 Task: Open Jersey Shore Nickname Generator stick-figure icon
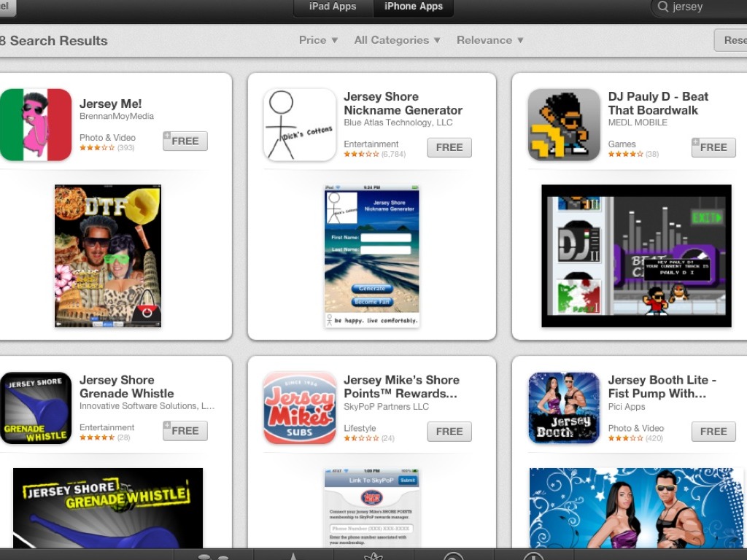coord(300,125)
